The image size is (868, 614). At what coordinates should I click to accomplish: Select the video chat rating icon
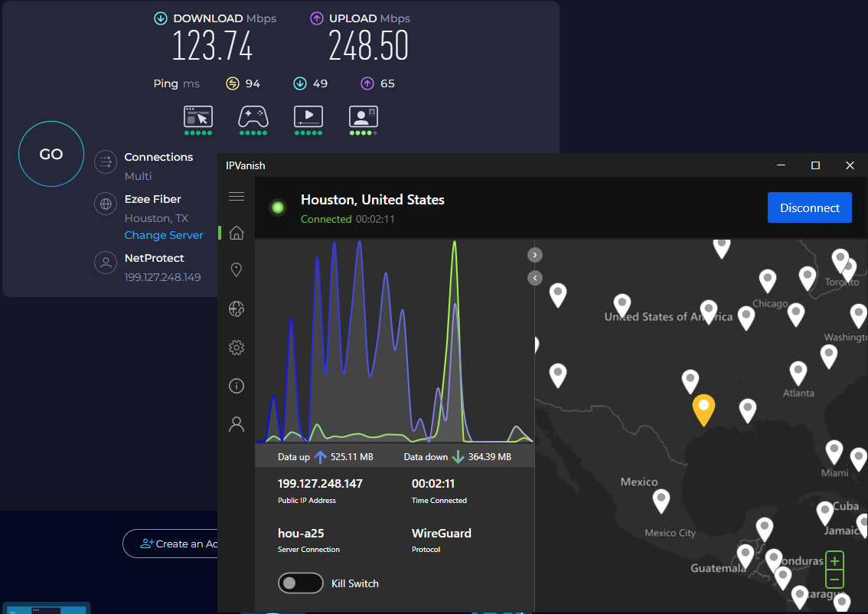point(364,115)
